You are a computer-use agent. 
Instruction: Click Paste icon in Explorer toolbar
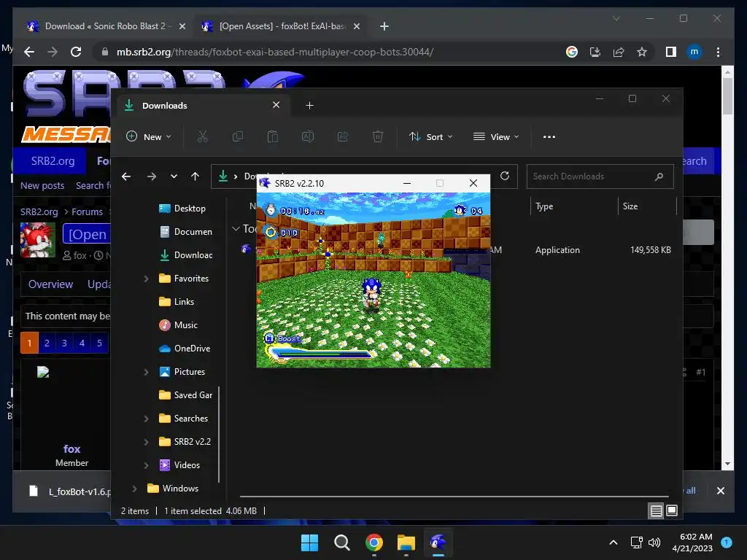(273, 136)
